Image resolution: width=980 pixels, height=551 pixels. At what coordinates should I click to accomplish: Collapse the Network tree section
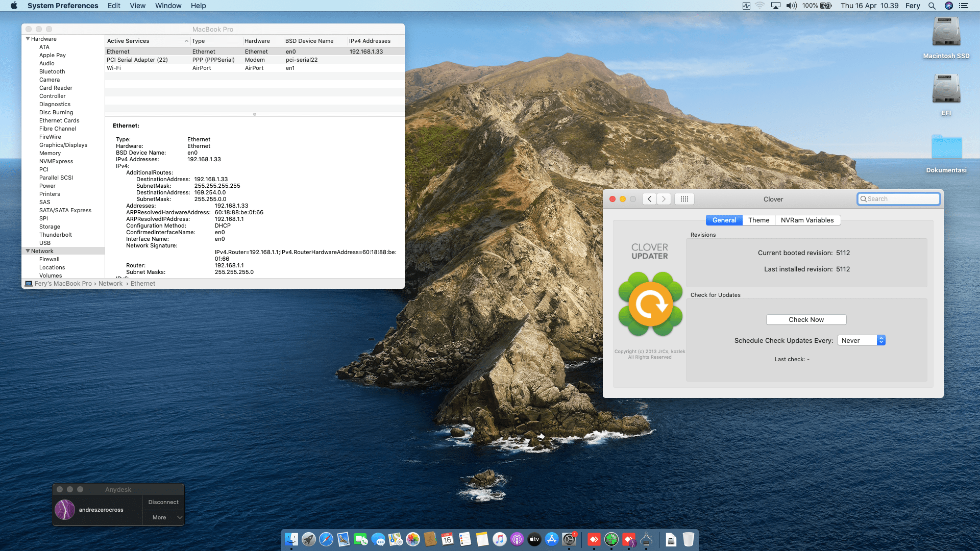(28, 251)
